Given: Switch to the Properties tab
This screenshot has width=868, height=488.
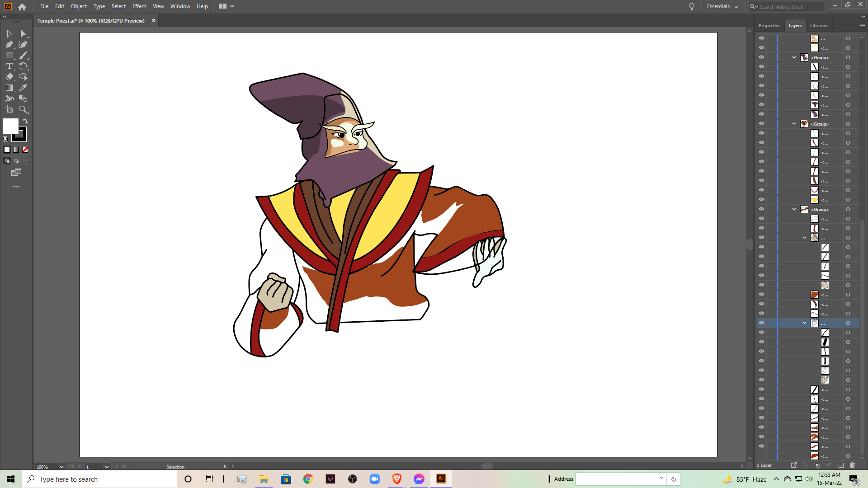Looking at the screenshot, I should click(x=769, y=26).
